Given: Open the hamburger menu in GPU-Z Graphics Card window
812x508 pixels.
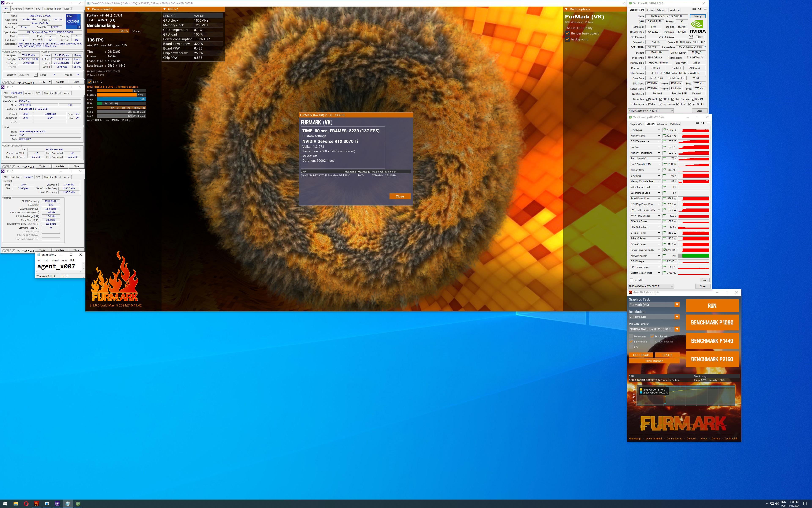Looking at the screenshot, I should [x=705, y=9].
